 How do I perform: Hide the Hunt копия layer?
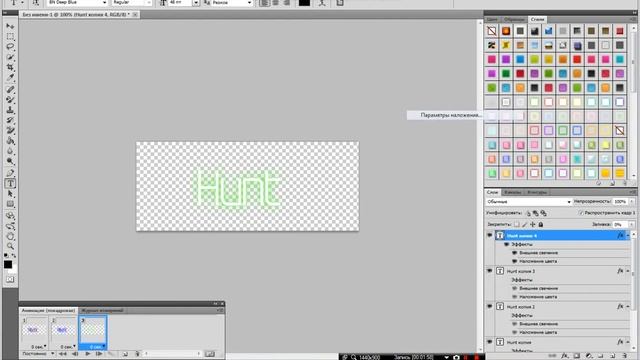point(489,342)
